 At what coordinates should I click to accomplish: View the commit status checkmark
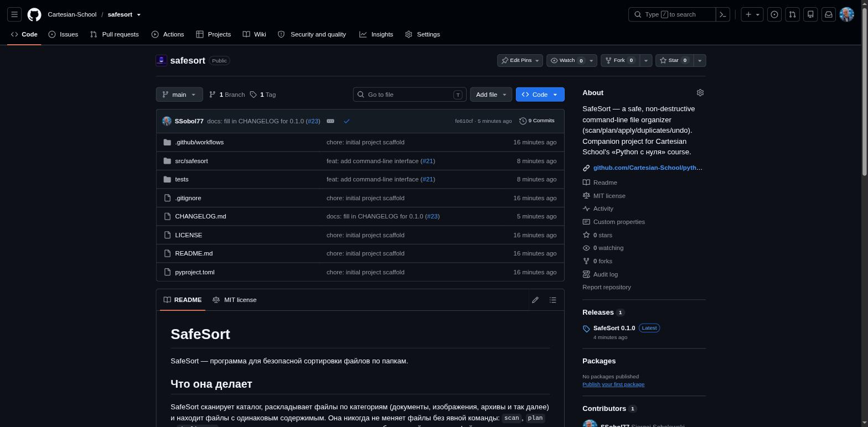tap(347, 121)
